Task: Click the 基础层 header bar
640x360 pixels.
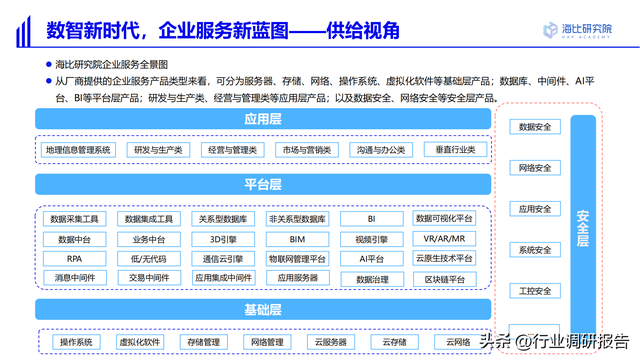Action: click(263, 309)
